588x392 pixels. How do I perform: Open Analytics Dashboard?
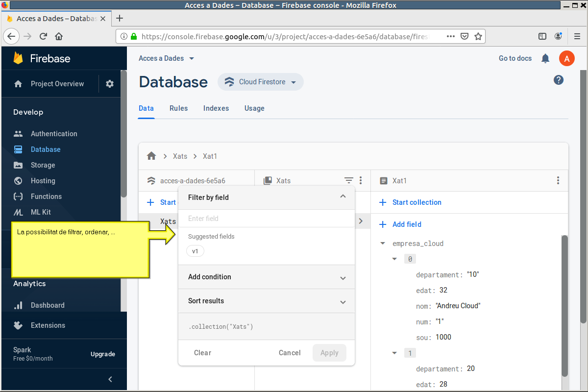pyautogui.click(x=48, y=305)
